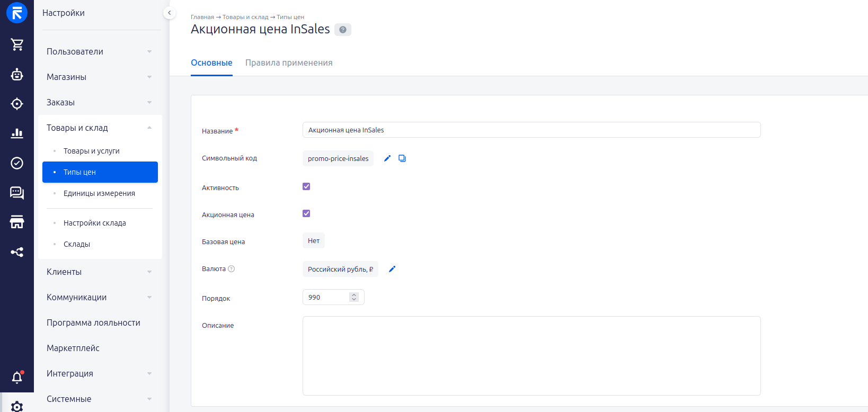Expand the Клиенты menu section
The image size is (868, 412).
tap(99, 272)
